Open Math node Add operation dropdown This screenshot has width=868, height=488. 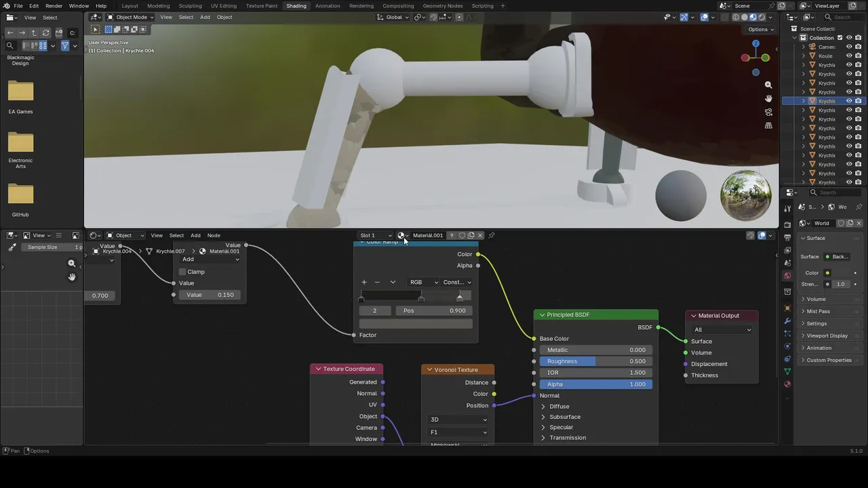point(210,259)
